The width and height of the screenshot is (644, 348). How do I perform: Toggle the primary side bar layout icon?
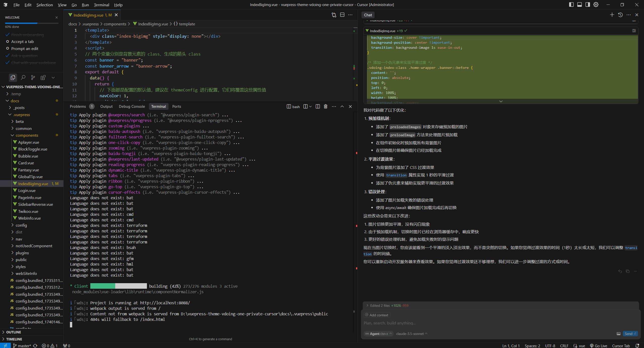pos(571,5)
